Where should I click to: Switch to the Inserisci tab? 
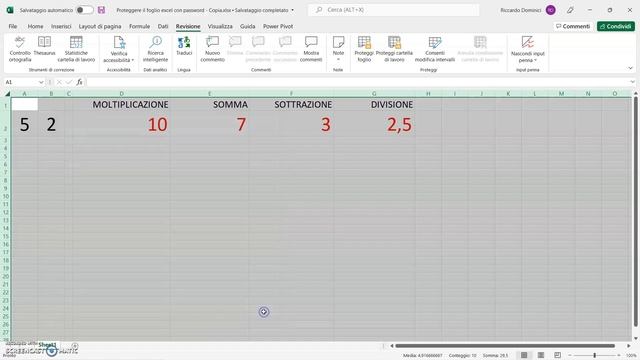tap(61, 26)
